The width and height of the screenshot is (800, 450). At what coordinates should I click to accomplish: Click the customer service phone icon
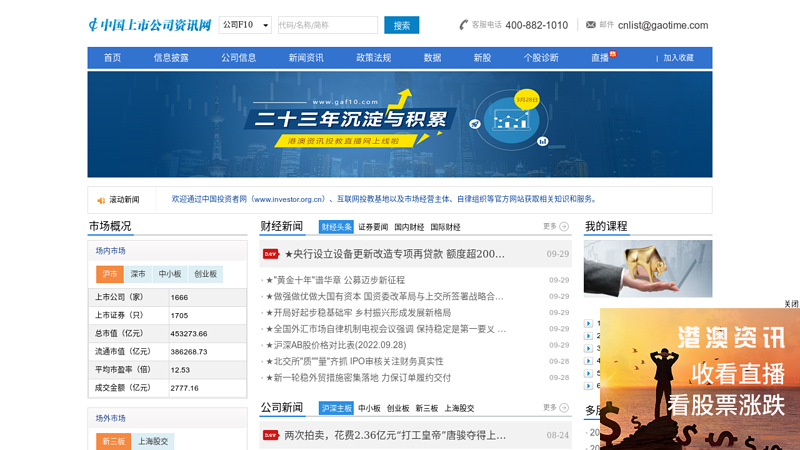[x=463, y=25]
